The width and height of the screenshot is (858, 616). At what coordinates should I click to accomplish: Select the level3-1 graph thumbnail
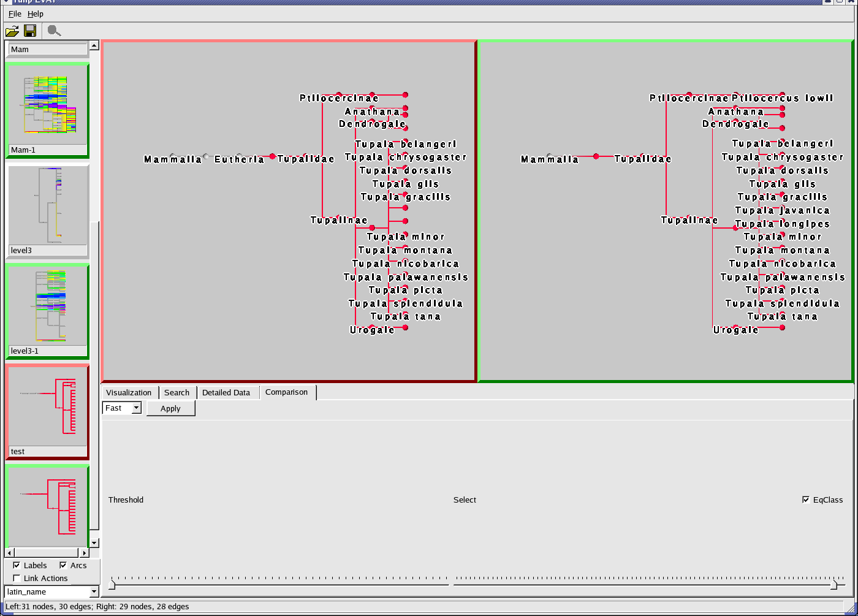47,311
